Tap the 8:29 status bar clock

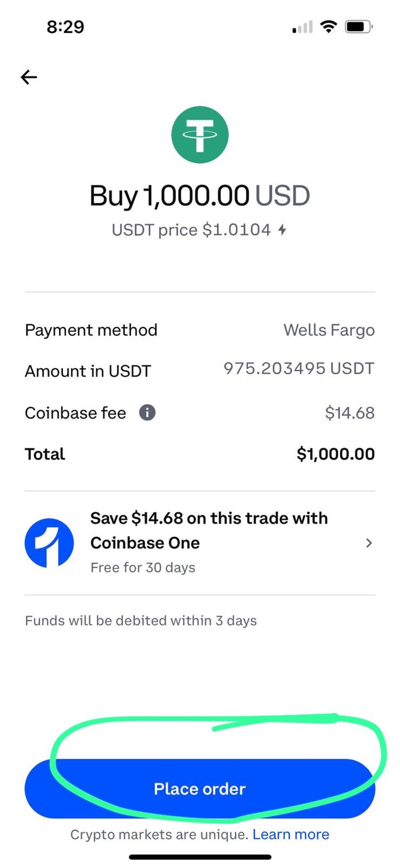(66, 26)
